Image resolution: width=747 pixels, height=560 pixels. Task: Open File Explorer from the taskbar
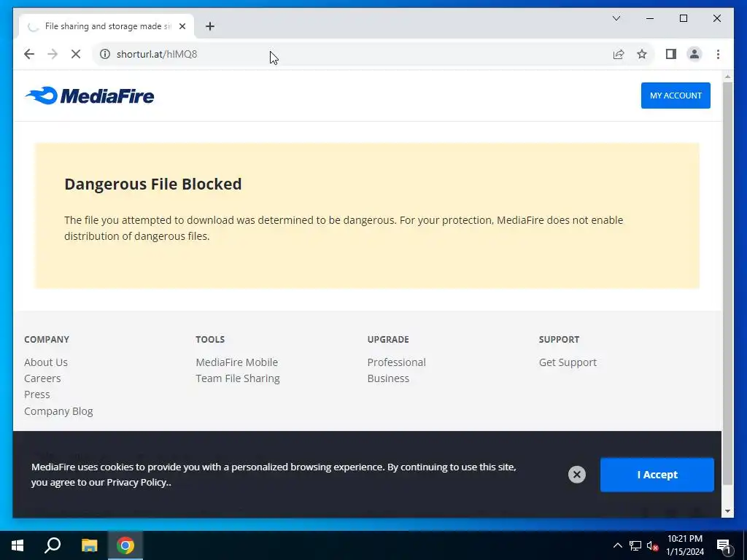click(89, 545)
